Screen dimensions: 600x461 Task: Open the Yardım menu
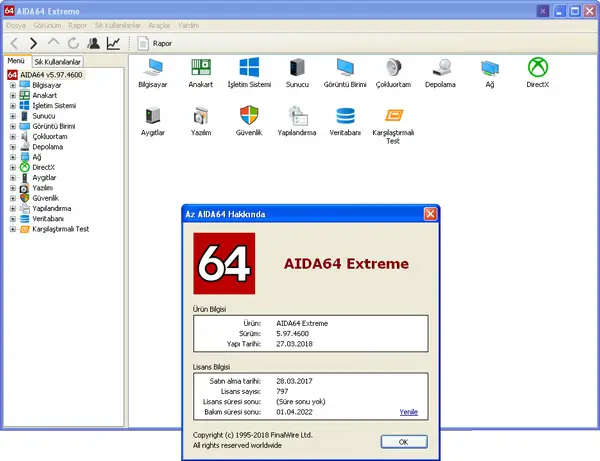188,24
